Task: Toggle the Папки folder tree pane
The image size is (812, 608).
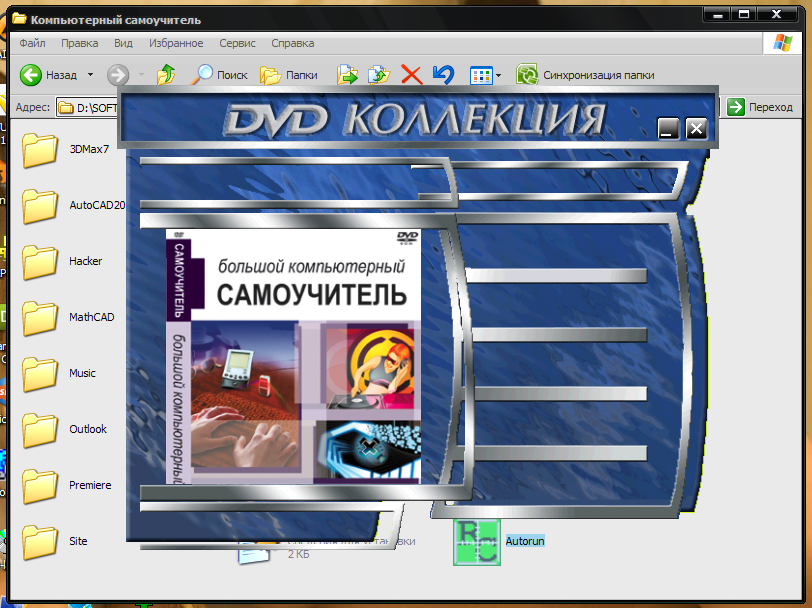Action: (x=288, y=75)
